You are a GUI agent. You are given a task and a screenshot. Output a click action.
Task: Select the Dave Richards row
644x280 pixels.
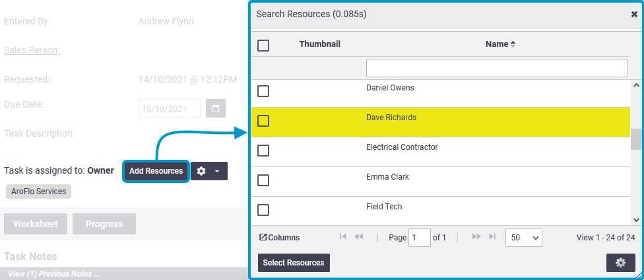tap(441, 122)
